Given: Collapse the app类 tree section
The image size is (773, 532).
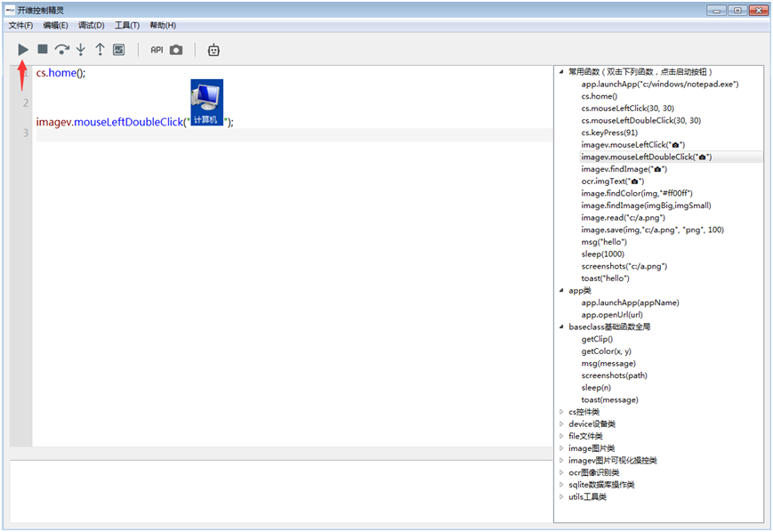Looking at the screenshot, I should tap(561, 290).
